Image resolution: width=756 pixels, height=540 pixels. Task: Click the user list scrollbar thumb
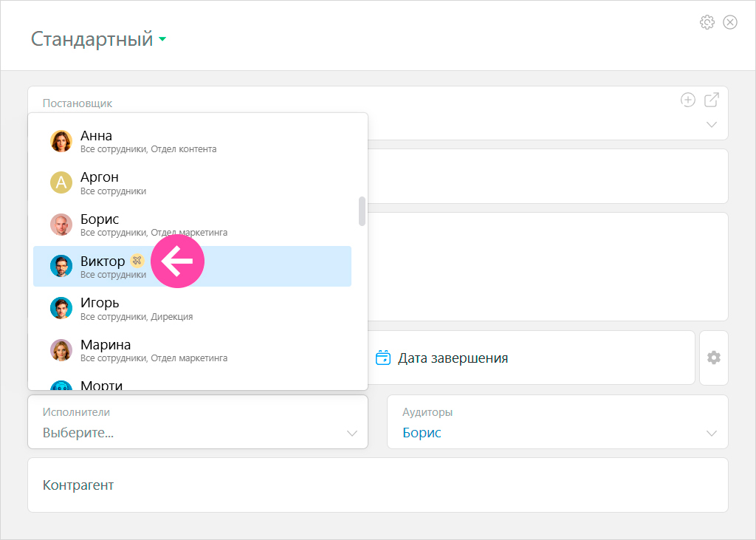click(x=362, y=211)
